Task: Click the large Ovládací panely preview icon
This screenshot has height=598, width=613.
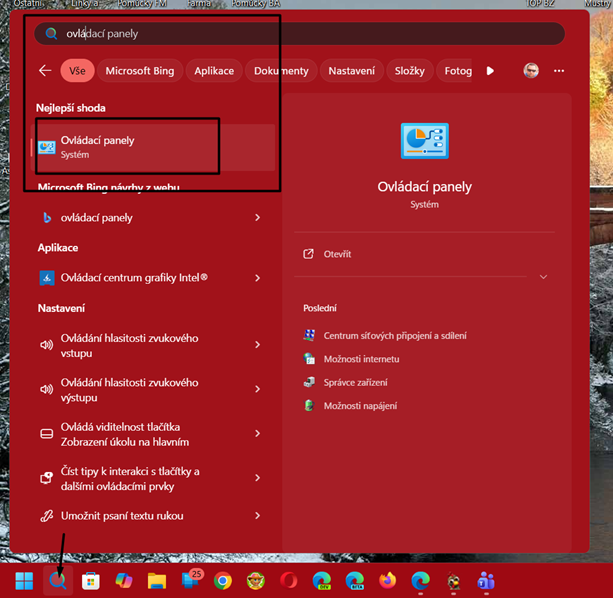Action: pos(425,141)
